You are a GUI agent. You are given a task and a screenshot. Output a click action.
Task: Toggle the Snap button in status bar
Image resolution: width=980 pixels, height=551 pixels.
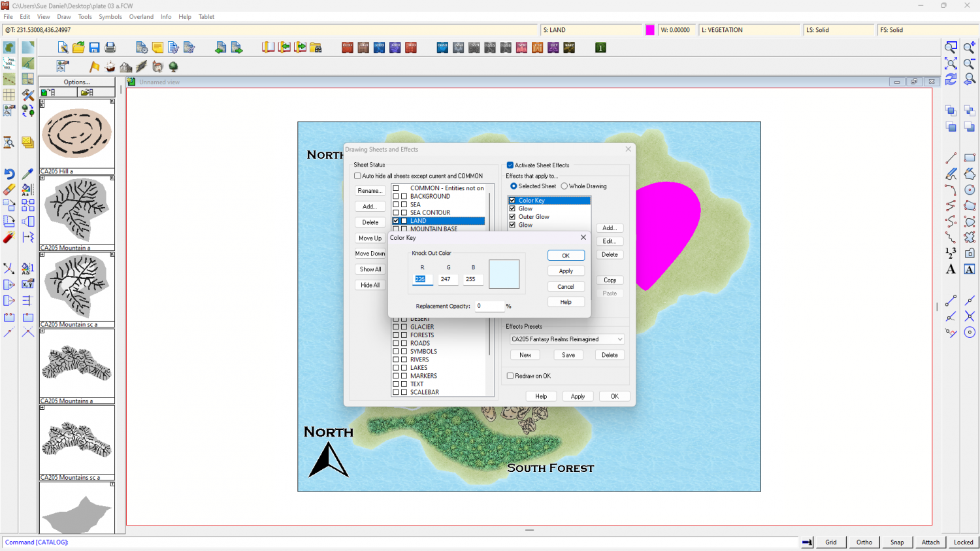[x=897, y=542]
